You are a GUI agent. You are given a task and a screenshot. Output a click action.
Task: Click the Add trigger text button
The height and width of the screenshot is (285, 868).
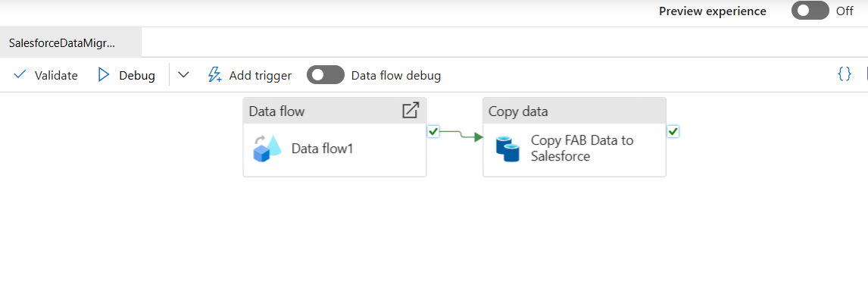261,75
